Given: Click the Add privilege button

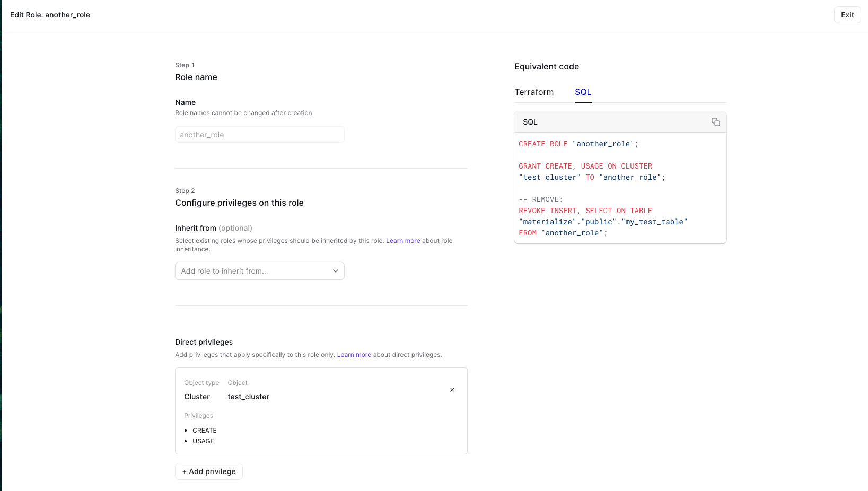Looking at the screenshot, I should tap(209, 471).
